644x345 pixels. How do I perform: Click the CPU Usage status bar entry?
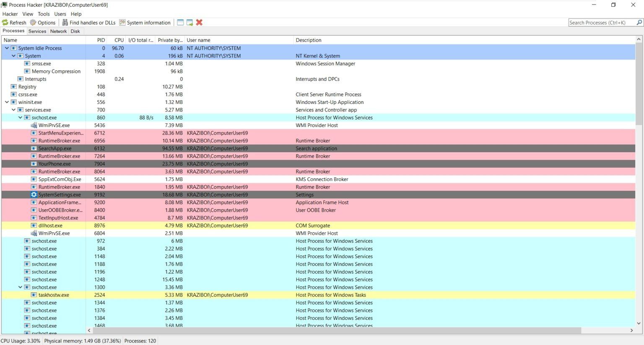pos(21,341)
